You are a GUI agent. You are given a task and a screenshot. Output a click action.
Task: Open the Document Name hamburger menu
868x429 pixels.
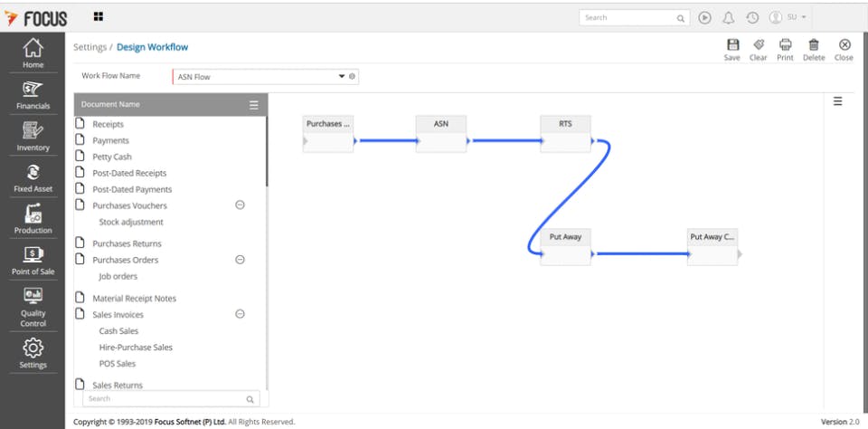[x=254, y=105]
